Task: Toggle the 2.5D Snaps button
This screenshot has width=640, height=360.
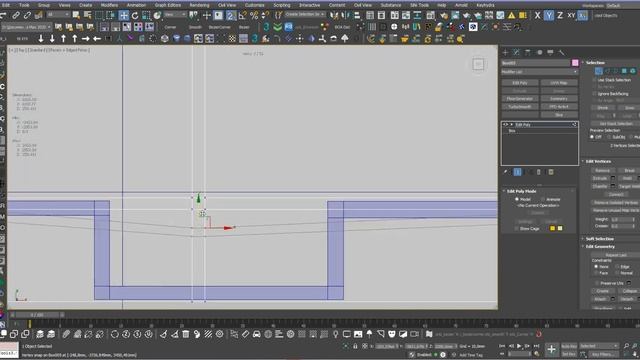Action: tap(231, 16)
